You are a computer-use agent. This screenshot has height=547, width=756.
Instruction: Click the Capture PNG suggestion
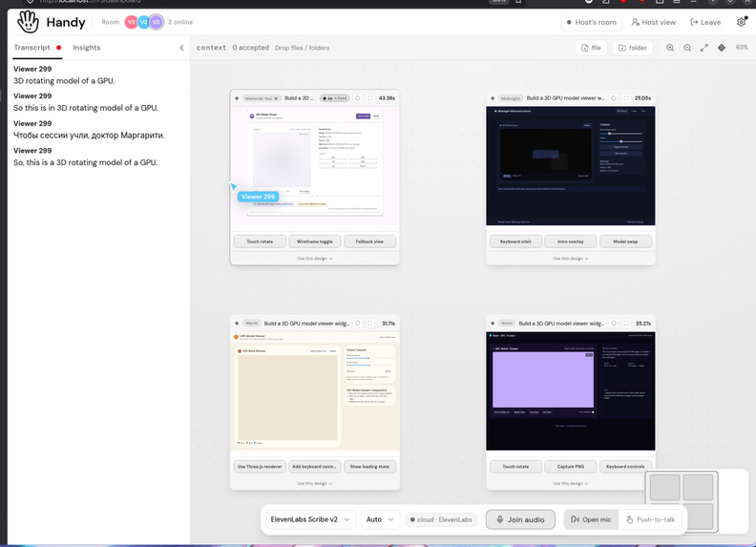571,467
